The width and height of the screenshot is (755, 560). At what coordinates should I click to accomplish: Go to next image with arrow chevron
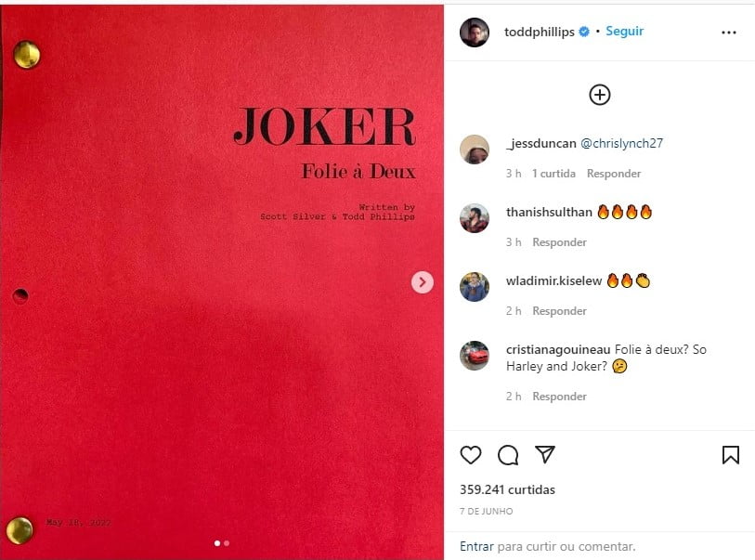[x=423, y=282]
